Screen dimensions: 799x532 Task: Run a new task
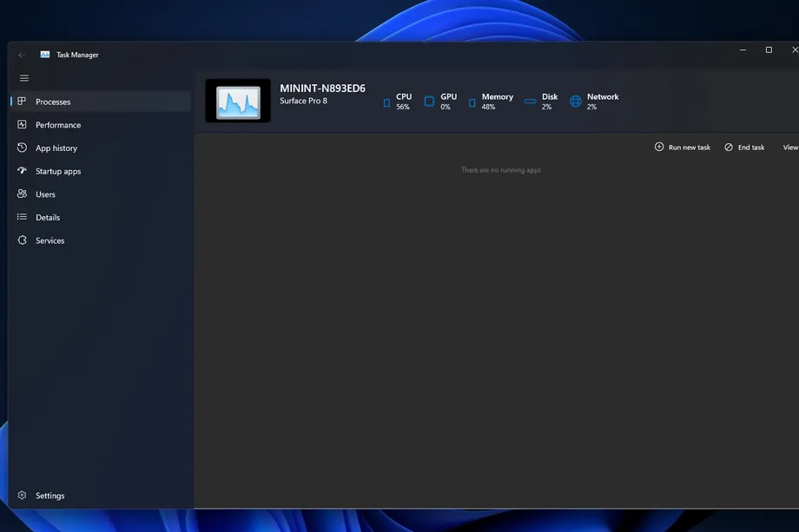point(683,147)
